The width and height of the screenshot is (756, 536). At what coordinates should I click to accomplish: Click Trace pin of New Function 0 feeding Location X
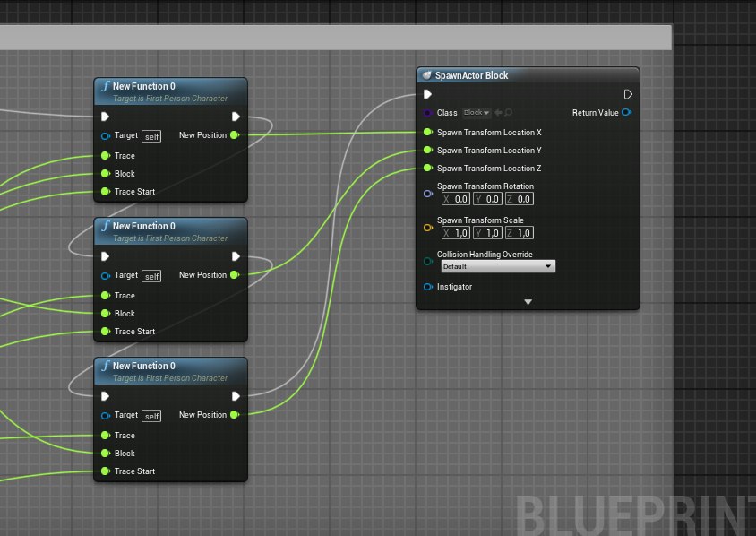106,155
